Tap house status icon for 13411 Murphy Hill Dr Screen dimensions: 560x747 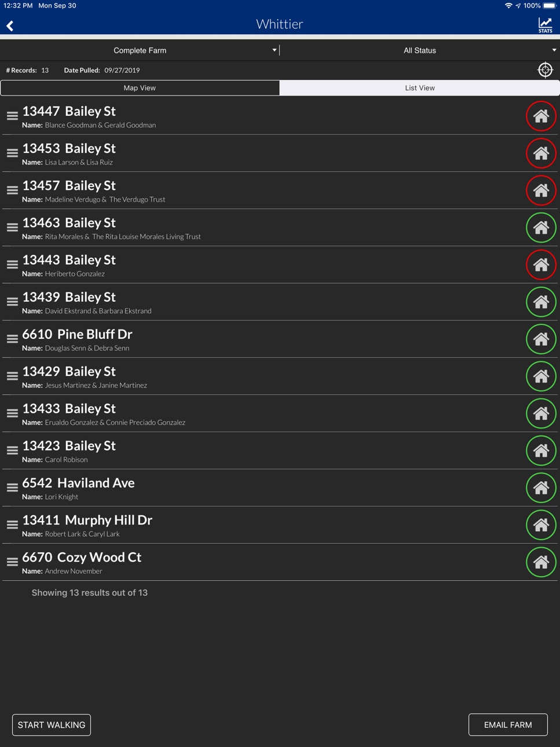541,525
